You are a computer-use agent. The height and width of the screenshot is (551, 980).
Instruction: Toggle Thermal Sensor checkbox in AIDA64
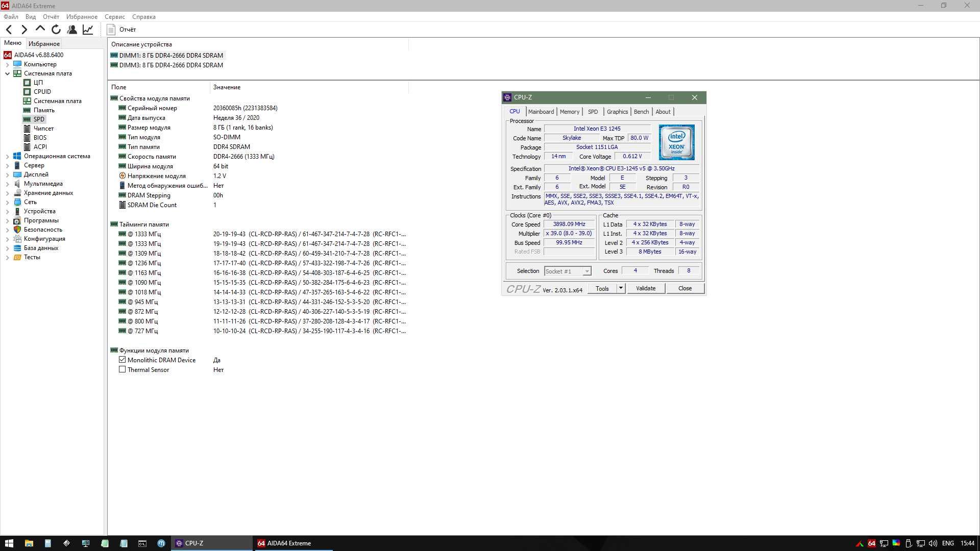(x=122, y=369)
